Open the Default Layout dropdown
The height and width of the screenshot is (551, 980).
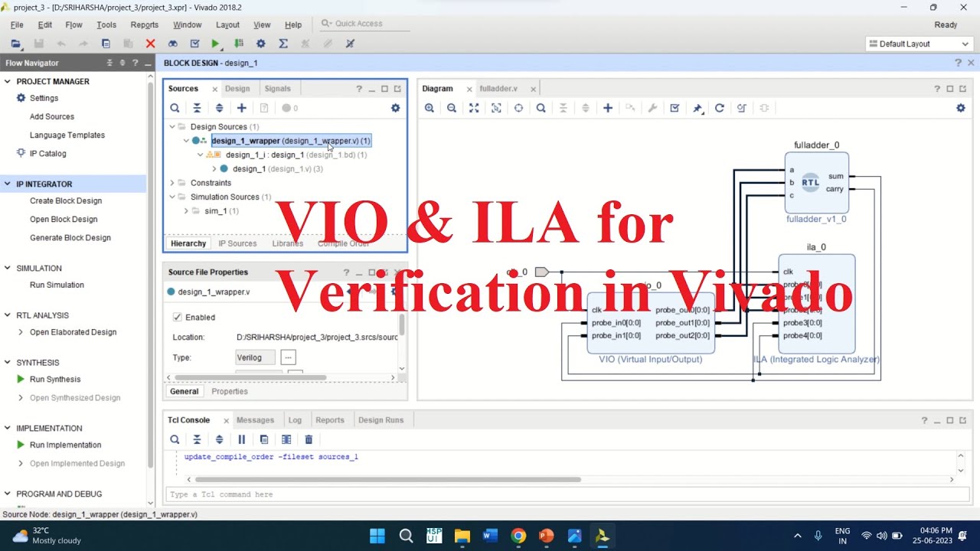click(920, 44)
